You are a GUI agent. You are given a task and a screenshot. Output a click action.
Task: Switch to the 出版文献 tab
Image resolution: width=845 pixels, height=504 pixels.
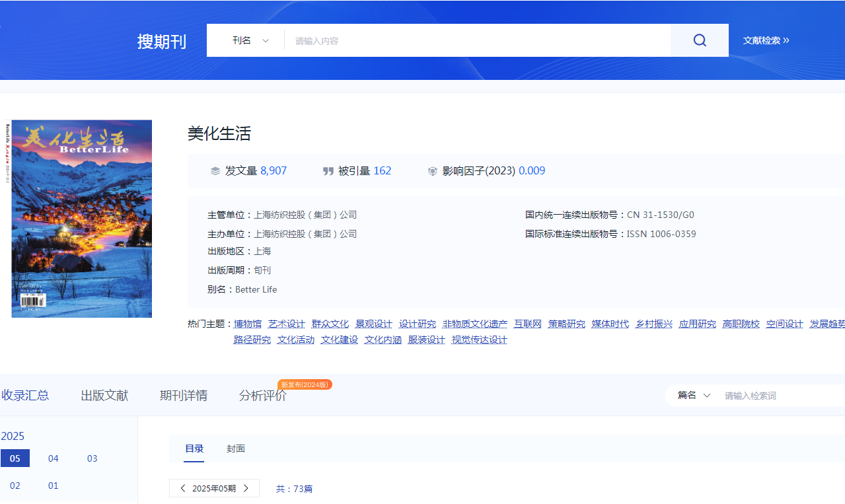click(x=104, y=395)
